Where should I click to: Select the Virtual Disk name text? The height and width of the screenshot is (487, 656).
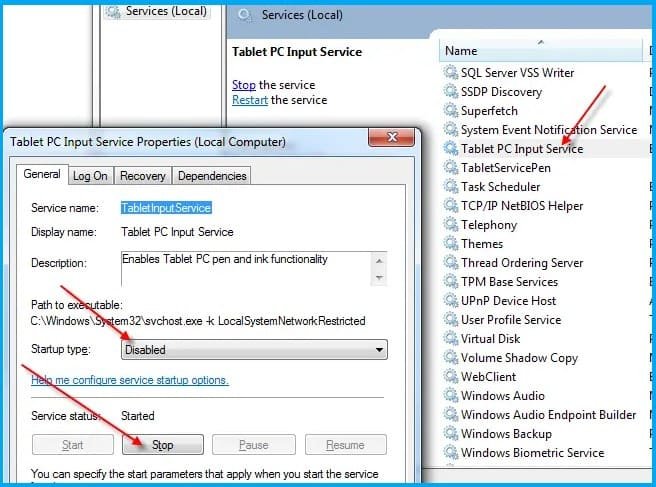(x=490, y=338)
